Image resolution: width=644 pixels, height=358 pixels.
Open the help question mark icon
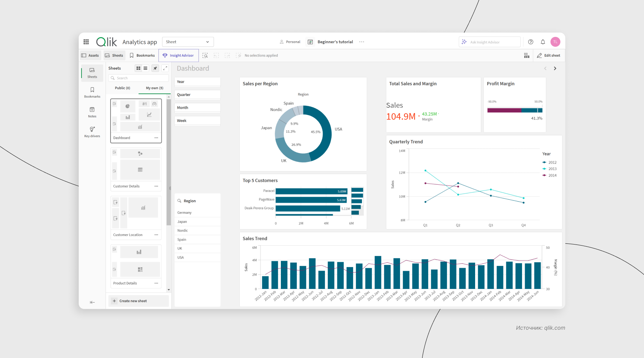point(531,42)
